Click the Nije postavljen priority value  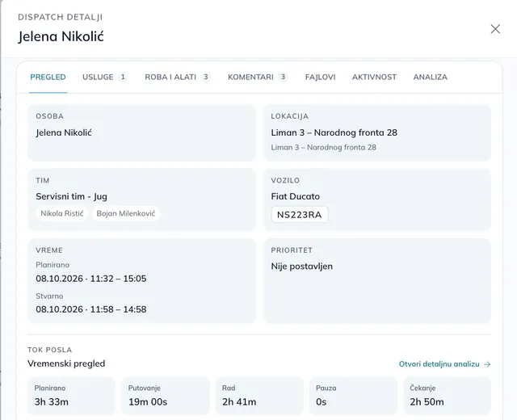[301, 267]
